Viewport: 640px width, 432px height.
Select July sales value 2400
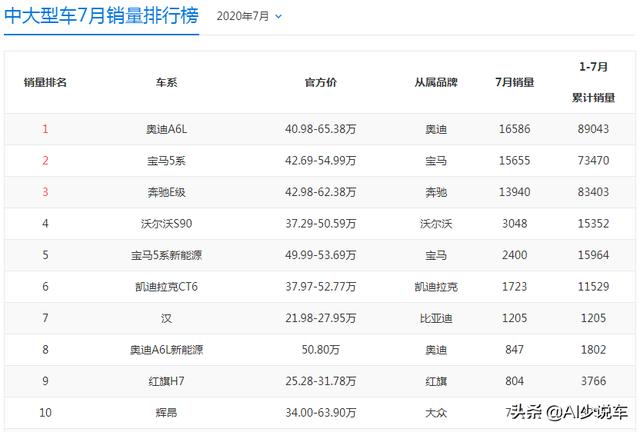514,255
